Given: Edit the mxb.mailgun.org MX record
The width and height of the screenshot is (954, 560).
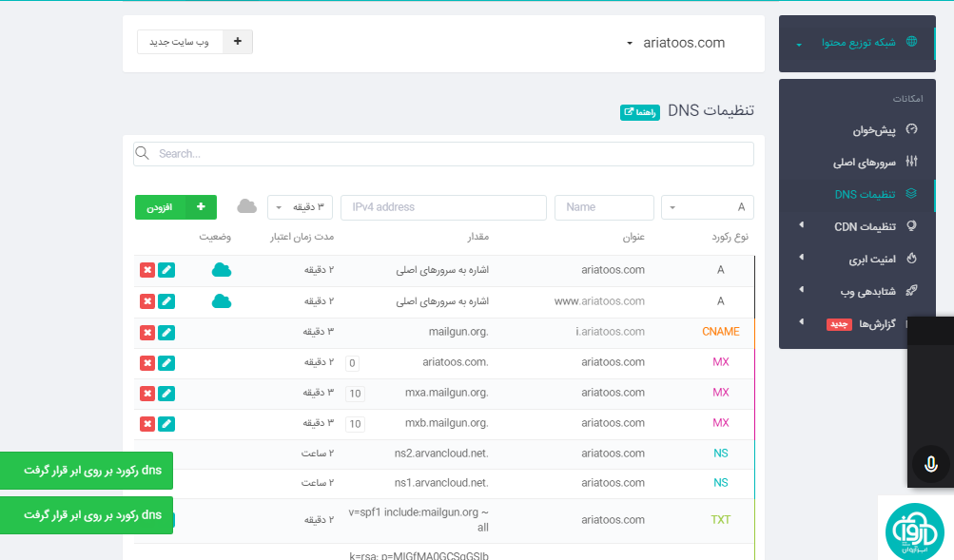Looking at the screenshot, I should pos(166,424).
